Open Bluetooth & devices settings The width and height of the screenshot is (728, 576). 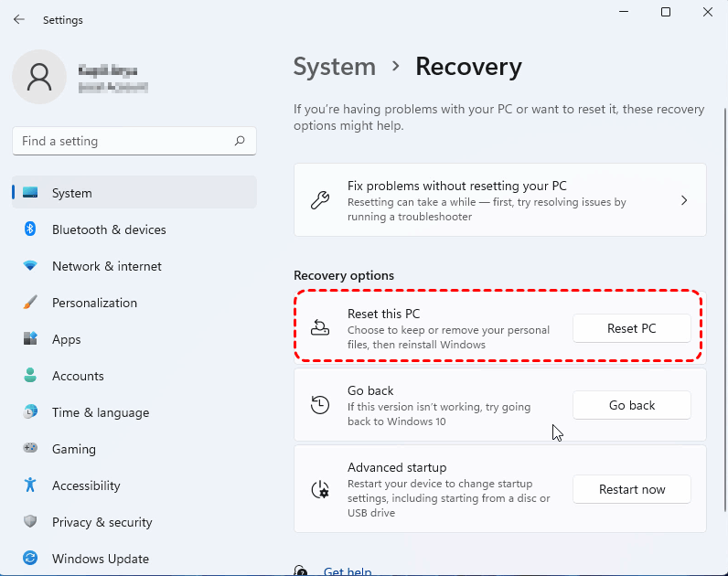(134, 229)
